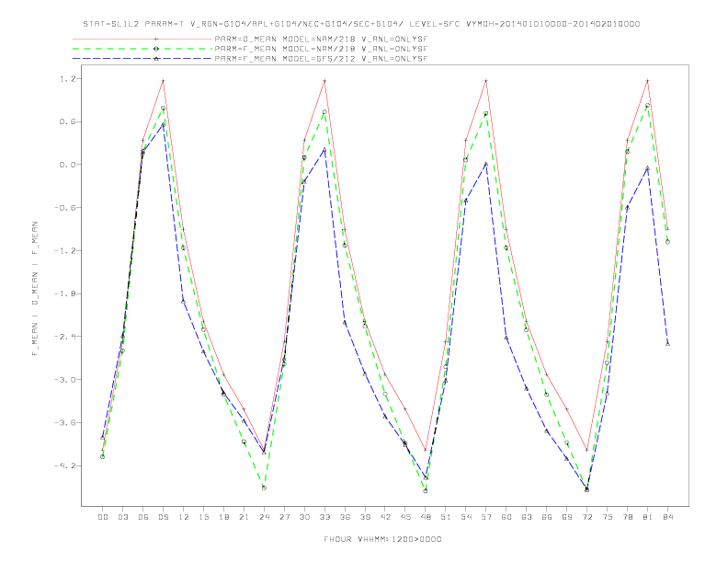
Task: Click the blue triangle data point at hour 12
Action: point(183,302)
